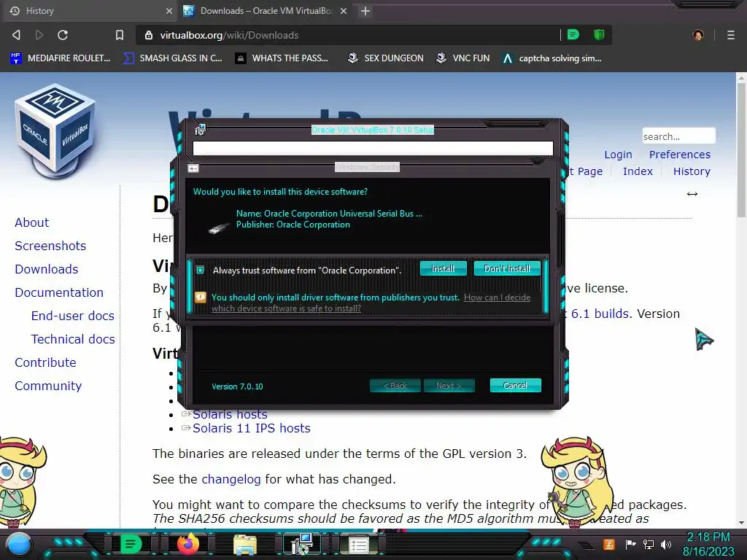Click the Back button in setup wizard
The image size is (747, 560).
point(395,385)
